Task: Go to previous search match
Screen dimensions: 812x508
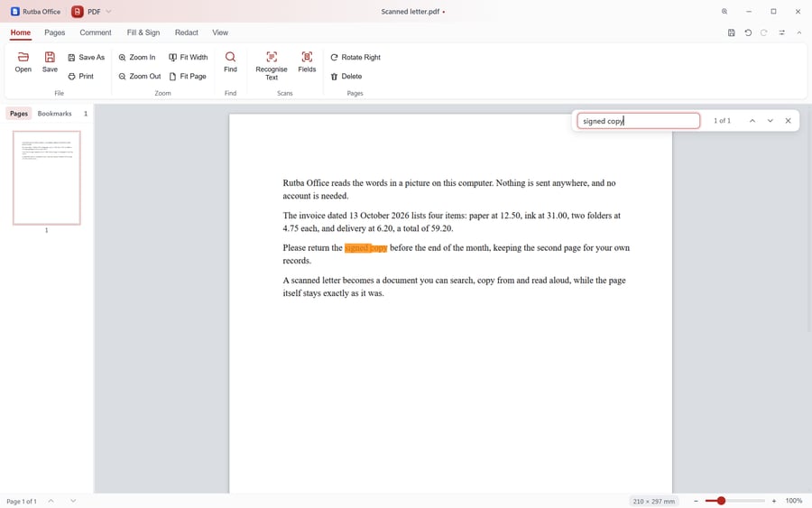Action: point(752,121)
